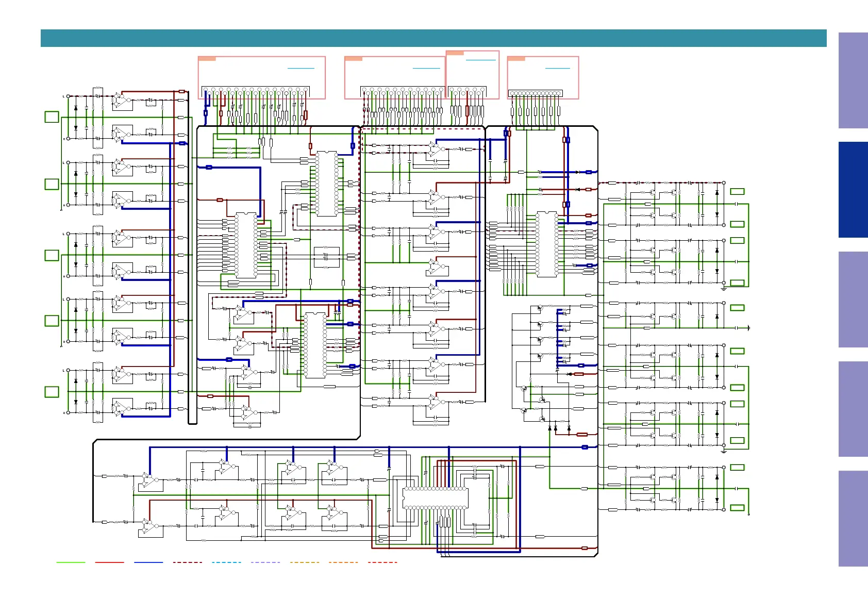Click the solid red line in the bottom legend
Viewport: 868px width, 614px height.
point(110,562)
